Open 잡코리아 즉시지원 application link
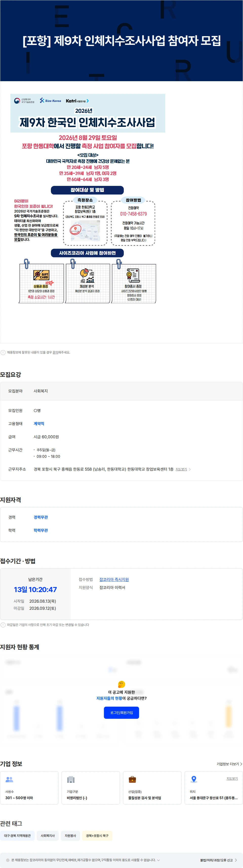Viewport: 243px width, 868px height. click(114, 580)
